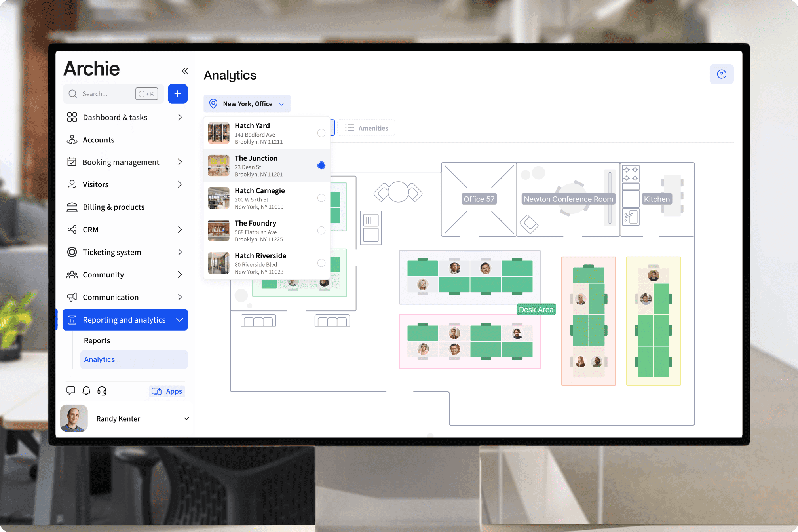798x532 pixels.
Task: Click the Billing & products bank icon
Action: 72,207
